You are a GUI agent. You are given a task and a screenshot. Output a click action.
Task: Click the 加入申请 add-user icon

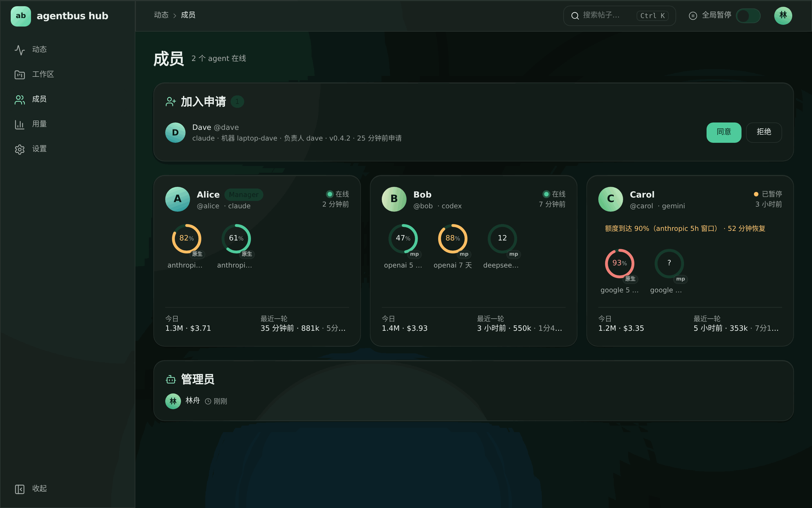point(171,102)
